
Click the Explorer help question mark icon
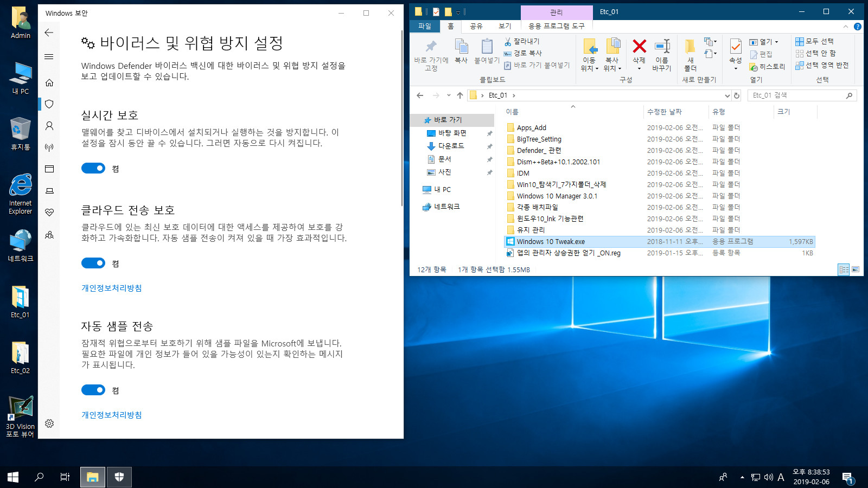858,27
